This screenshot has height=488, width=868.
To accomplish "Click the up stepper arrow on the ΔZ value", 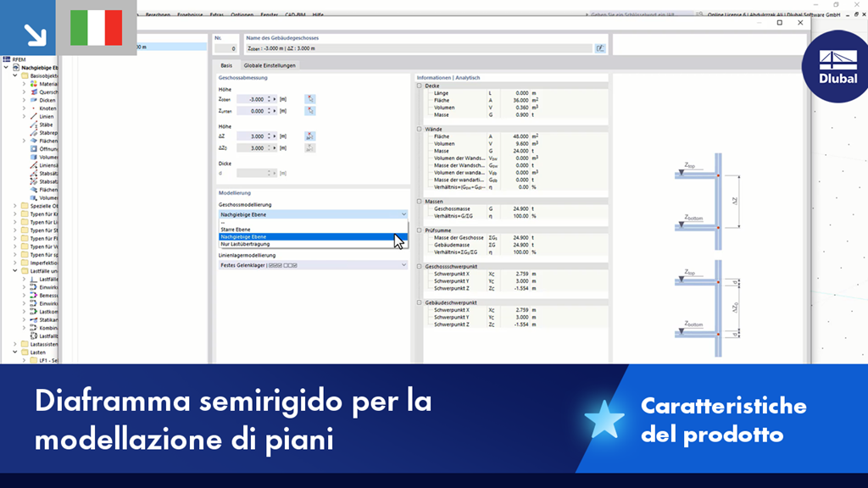I will pyautogui.click(x=268, y=133).
